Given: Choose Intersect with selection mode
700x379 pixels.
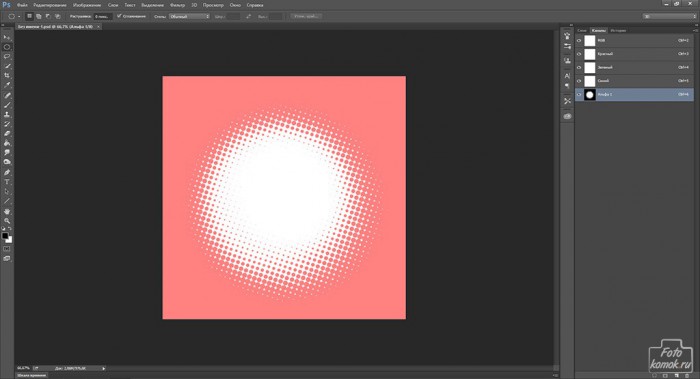Looking at the screenshot, I should pos(58,16).
